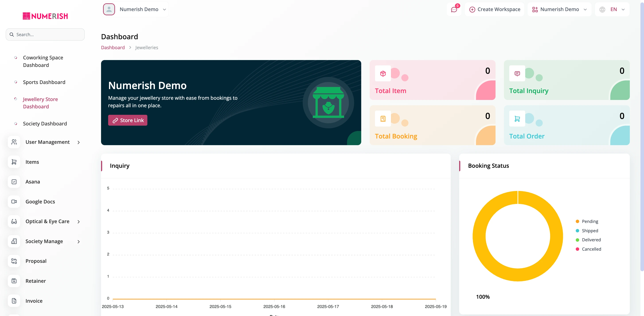Click the Total Inquiry message icon

click(x=517, y=73)
